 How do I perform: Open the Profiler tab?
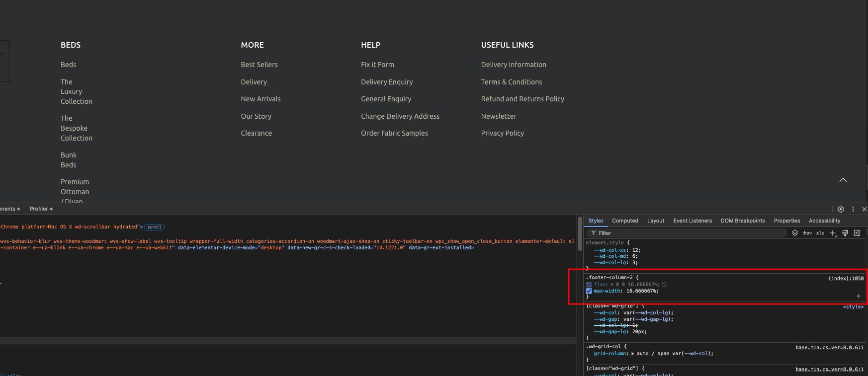tap(41, 209)
